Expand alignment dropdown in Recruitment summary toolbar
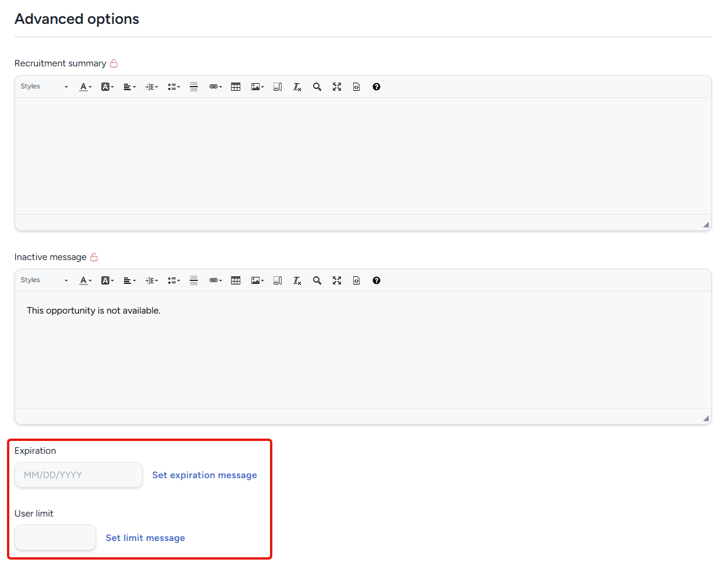728x566 pixels. (x=130, y=87)
